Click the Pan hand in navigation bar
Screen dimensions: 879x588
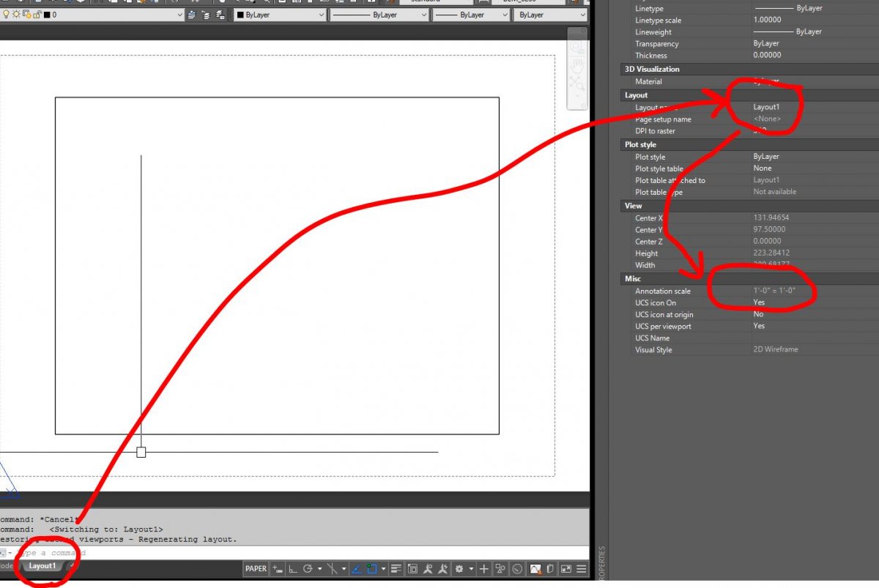(x=578, y=67)
